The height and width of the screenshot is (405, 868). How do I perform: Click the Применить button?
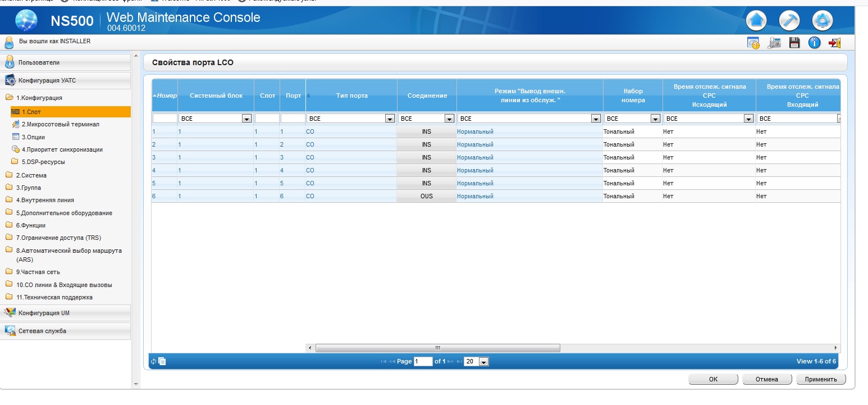(x=821, y=379)
